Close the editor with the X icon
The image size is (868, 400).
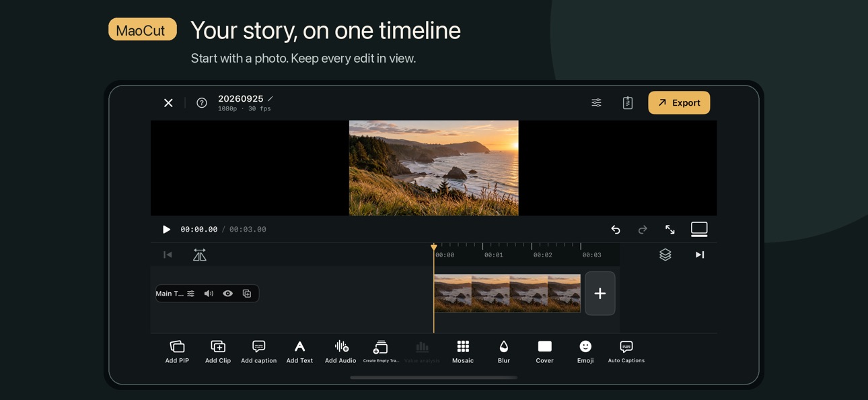[168, 103]
